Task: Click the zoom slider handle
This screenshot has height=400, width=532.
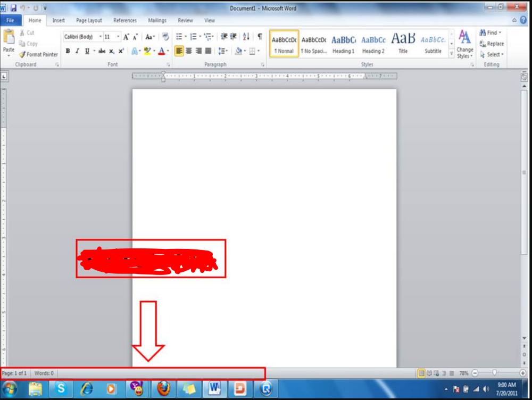Action: 495,373
